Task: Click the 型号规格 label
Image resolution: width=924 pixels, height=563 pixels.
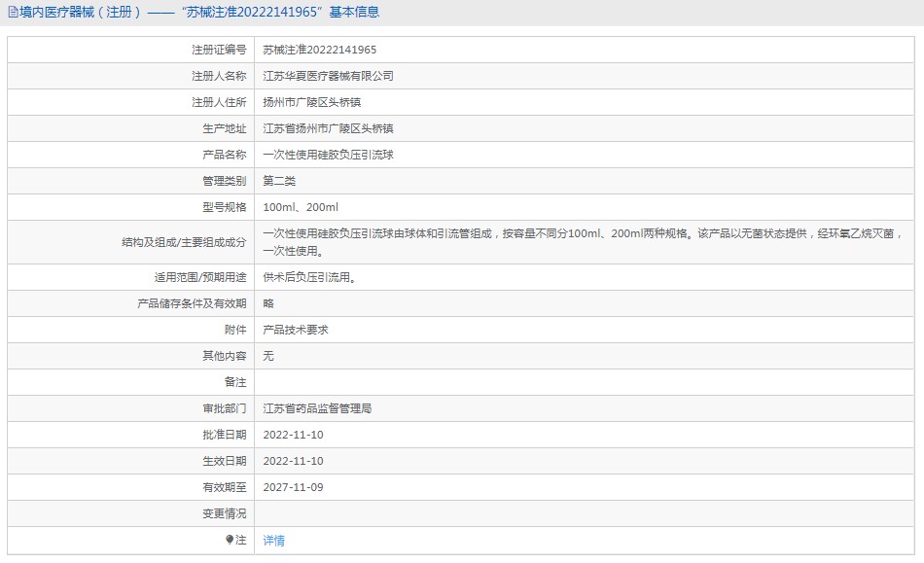Action: tap(224, 207)
